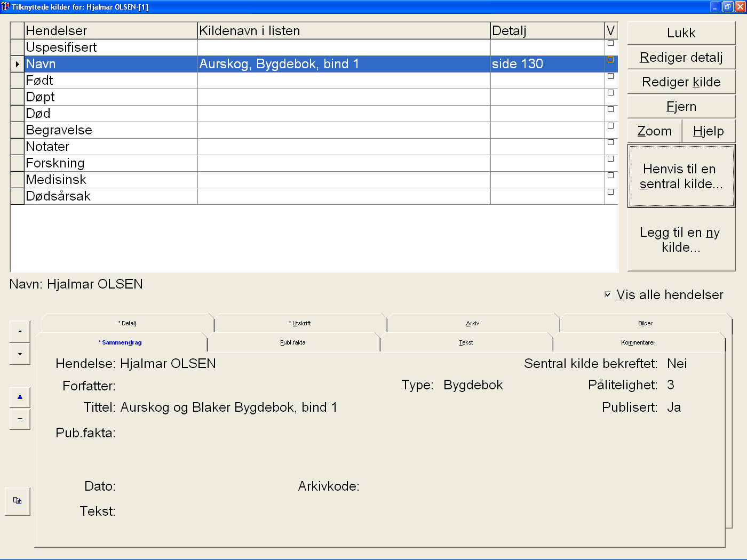Viewport: 747px width, 560px height.
Task: Toggle the V checkbox for Født
Action: [x=611, y=76]
